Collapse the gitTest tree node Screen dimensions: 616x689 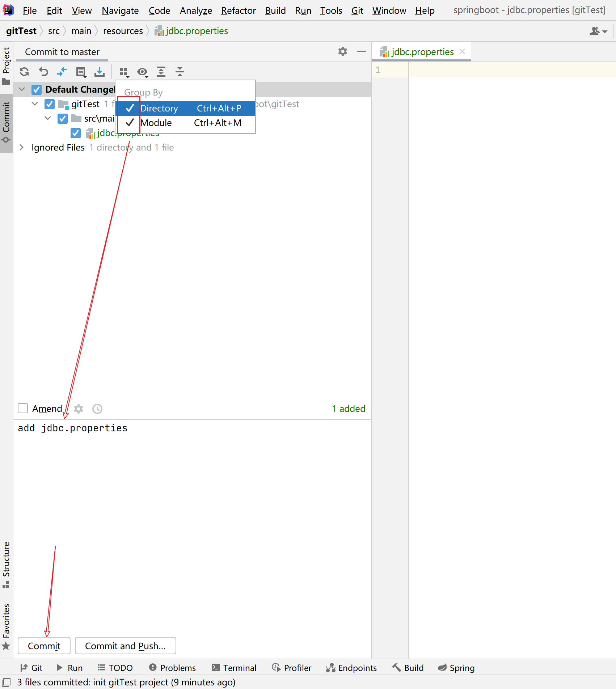[x=35, y=104]
